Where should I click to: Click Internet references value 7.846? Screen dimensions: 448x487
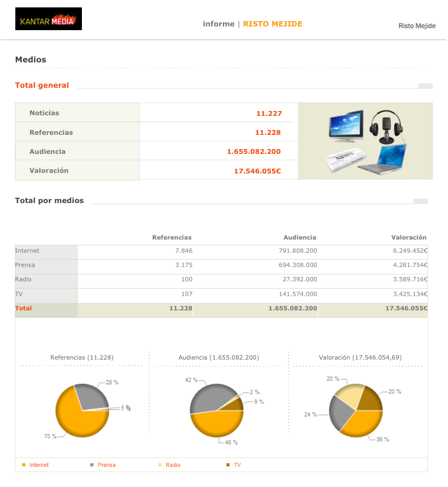tap(184, 251)
